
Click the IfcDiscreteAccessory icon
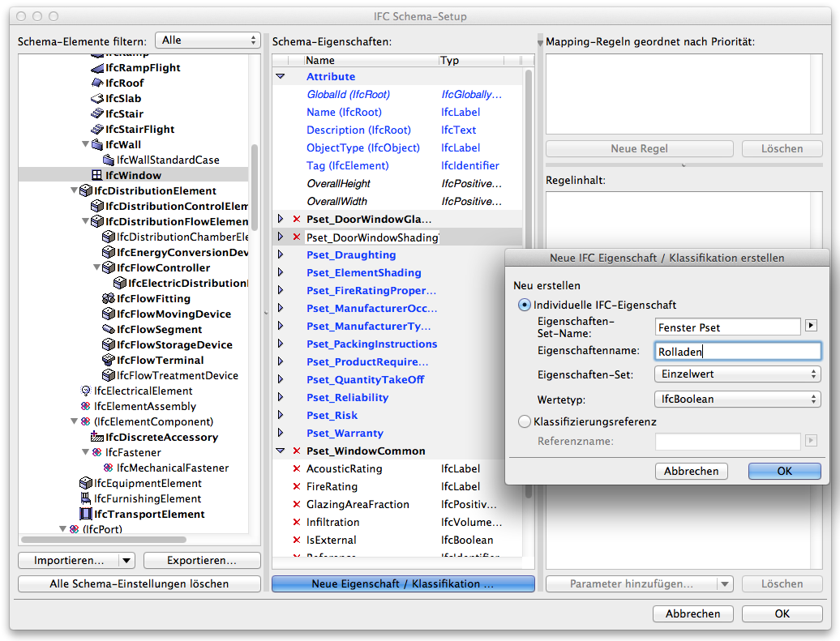tap(97, 437)
